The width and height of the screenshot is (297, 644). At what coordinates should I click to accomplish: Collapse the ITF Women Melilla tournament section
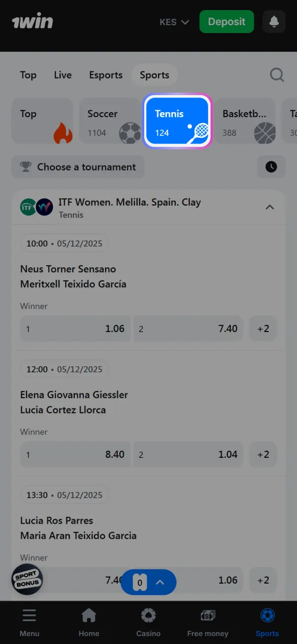pyautogui.click(x=270, y=207)
